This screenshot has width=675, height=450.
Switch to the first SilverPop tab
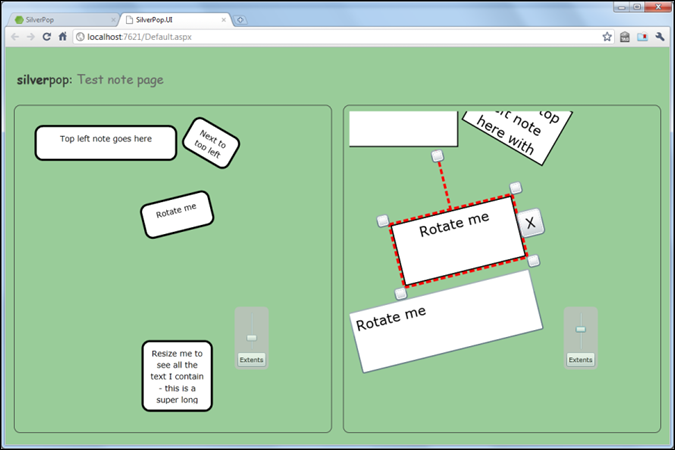pos(60,19)
